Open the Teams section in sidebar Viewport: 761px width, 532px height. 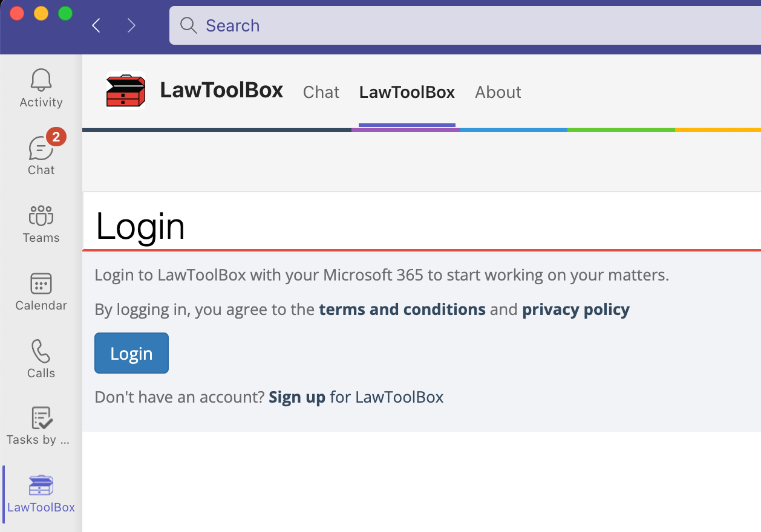(41, 223)
